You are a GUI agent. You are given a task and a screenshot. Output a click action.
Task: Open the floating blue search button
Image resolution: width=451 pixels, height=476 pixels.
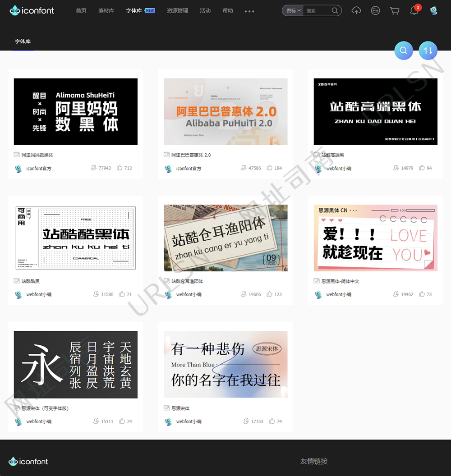coord(404,50)
